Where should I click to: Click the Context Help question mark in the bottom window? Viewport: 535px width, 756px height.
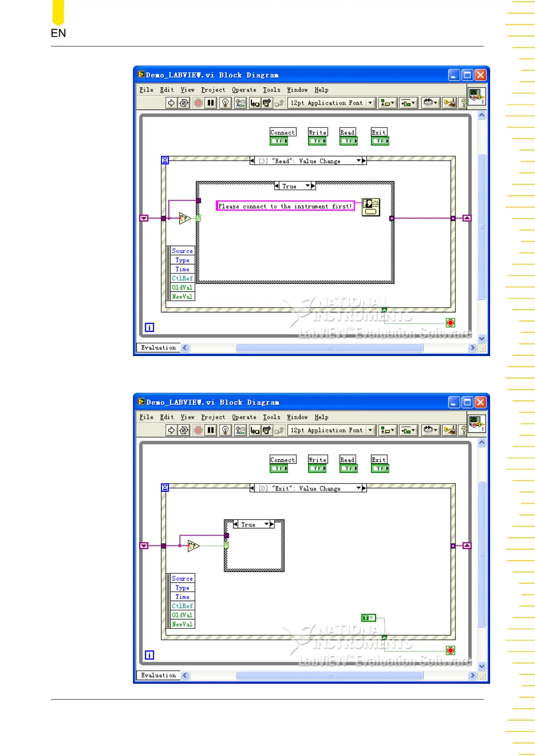[464, 430]
